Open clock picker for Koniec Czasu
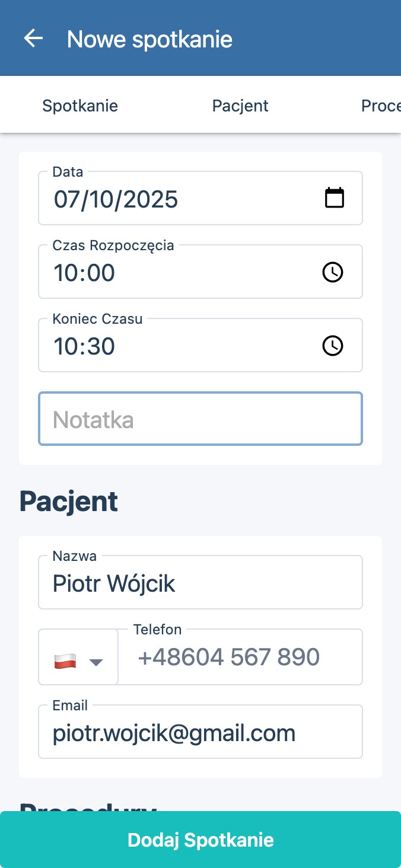The height and width of the screenshot is (868, 401). (x=332, y=346)
